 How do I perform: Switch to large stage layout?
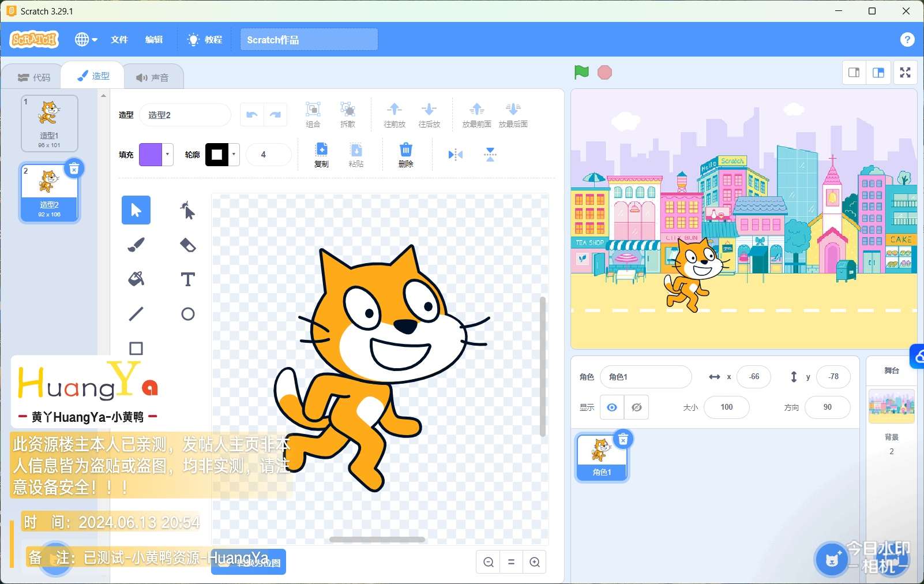pos(878,73)
